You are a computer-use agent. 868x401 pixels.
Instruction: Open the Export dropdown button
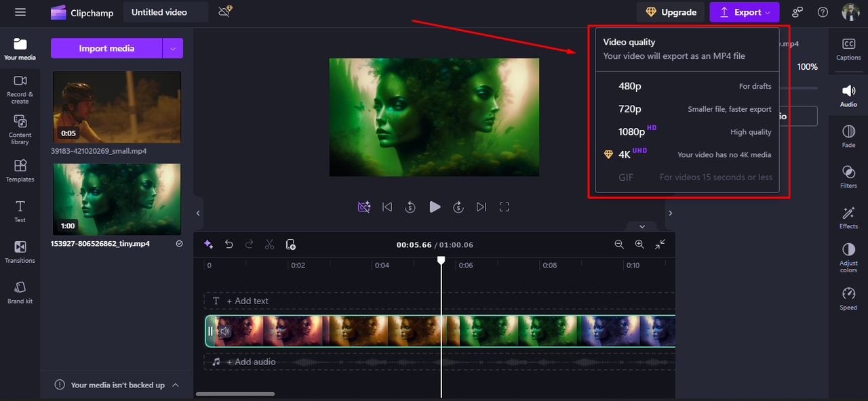click(745, 12)
